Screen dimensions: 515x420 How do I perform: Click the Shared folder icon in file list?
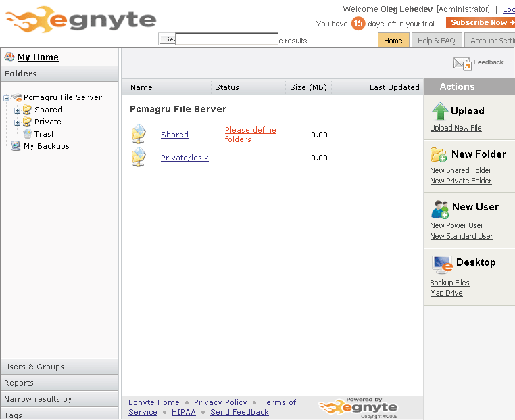139,135
